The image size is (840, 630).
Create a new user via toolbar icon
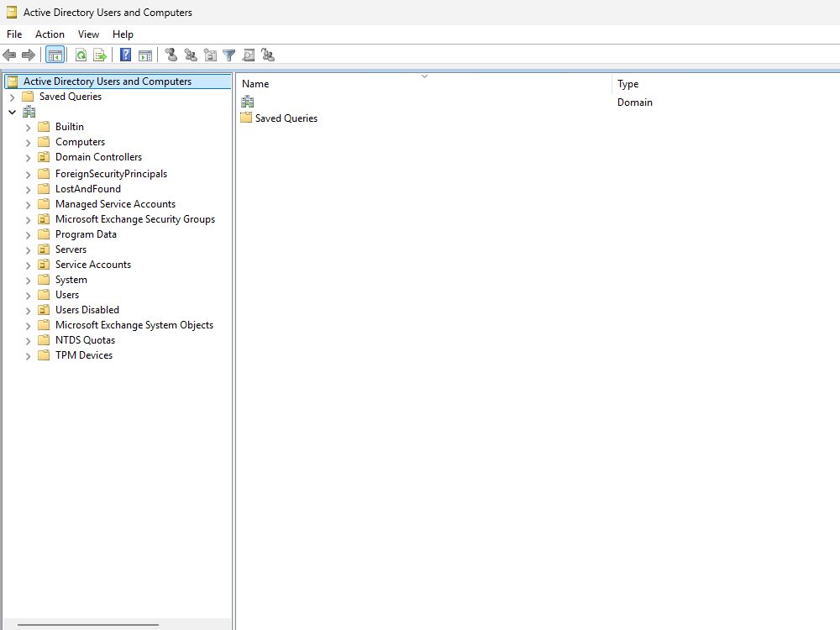tap(171, 55)
